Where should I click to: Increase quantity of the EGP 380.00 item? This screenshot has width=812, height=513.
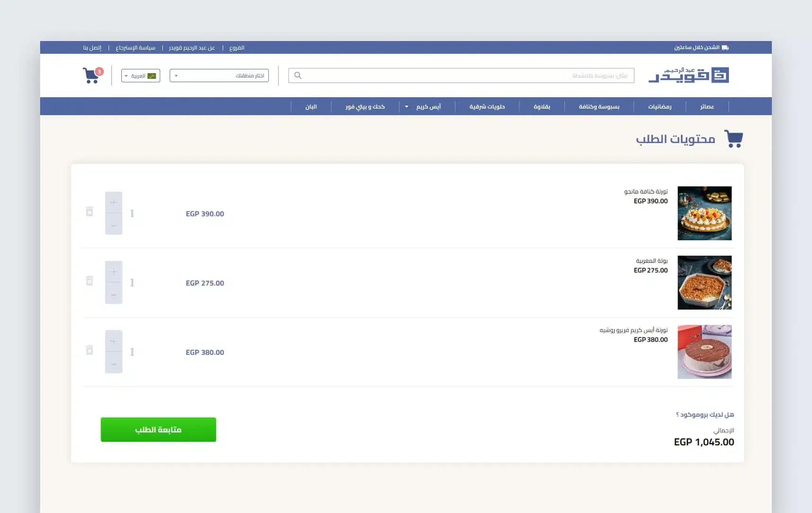point(114,341)
